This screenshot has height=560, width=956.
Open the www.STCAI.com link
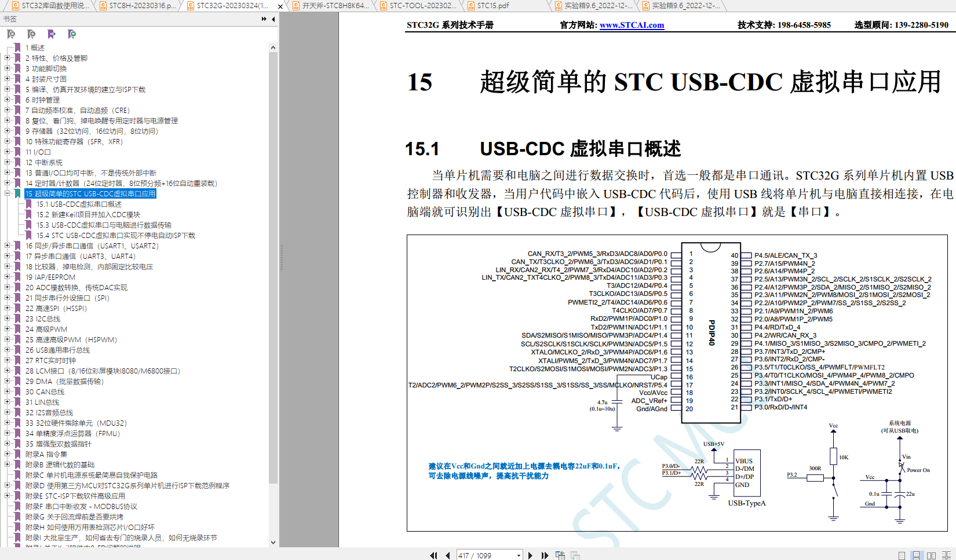[632, 25]
